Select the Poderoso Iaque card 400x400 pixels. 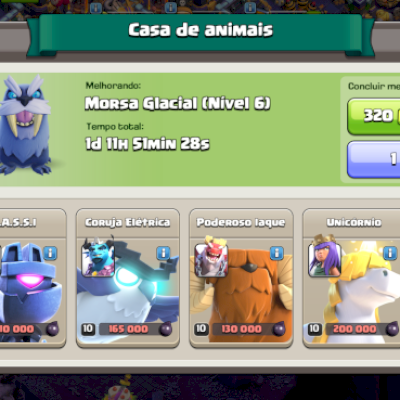(x=241, y=278)
